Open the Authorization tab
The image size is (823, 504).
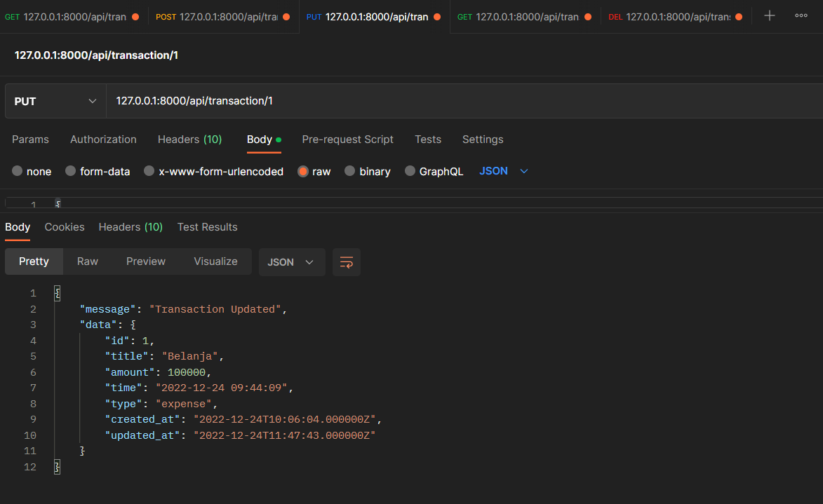(x=103, y=139)
